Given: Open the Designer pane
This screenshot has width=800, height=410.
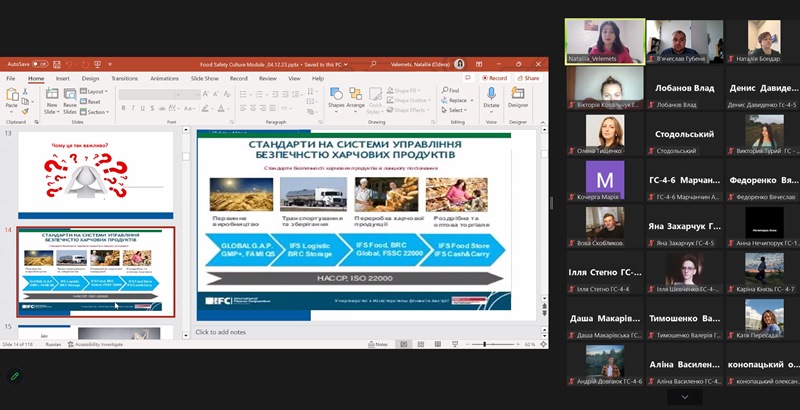Looking at the screenshot, I should click(x=518, y=98).
